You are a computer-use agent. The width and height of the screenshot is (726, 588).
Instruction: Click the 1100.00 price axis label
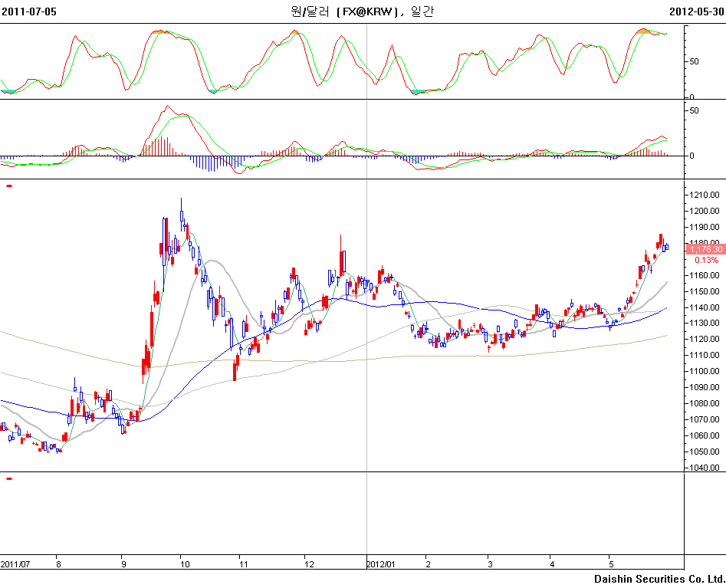click(x=704, y=372)
